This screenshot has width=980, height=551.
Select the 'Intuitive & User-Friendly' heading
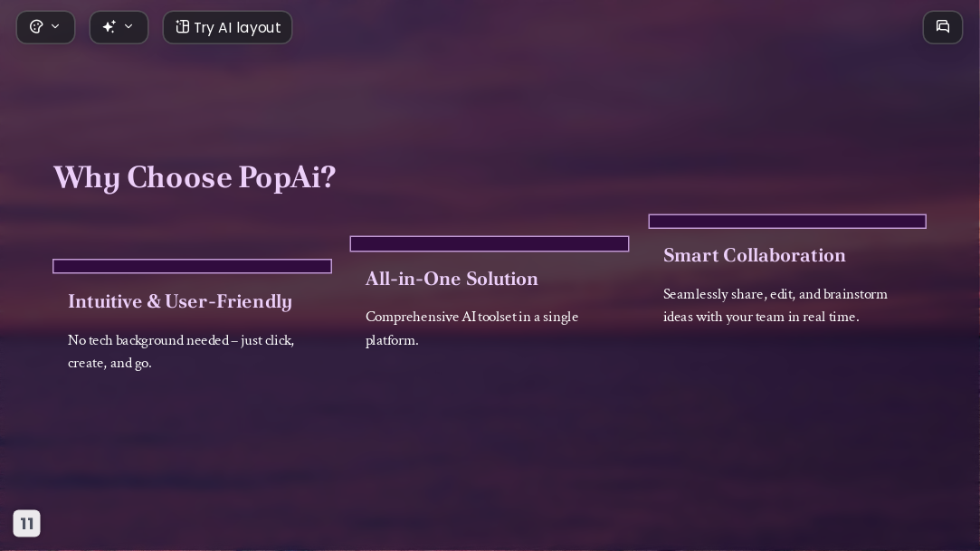tap(180, 302)
